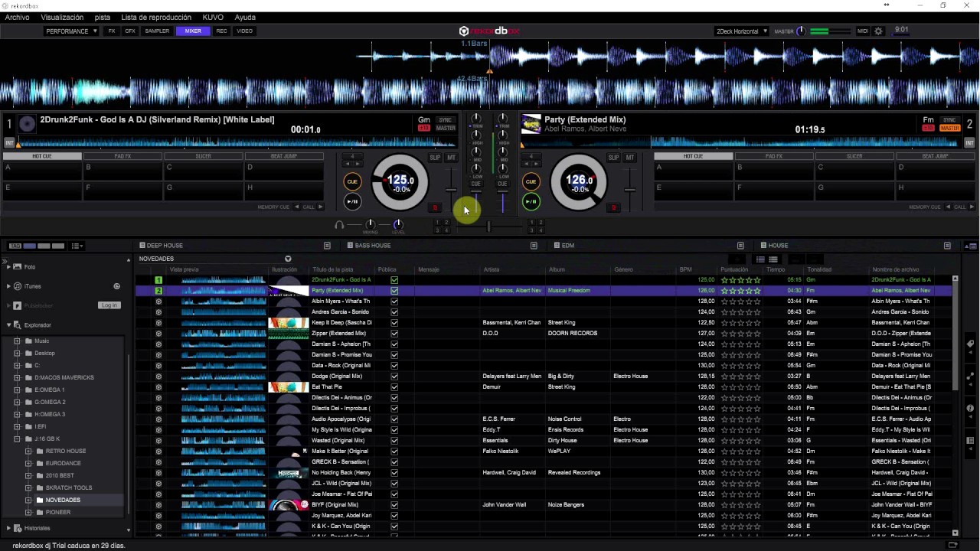Click the Pulselocker Log in button

(109, 305)
